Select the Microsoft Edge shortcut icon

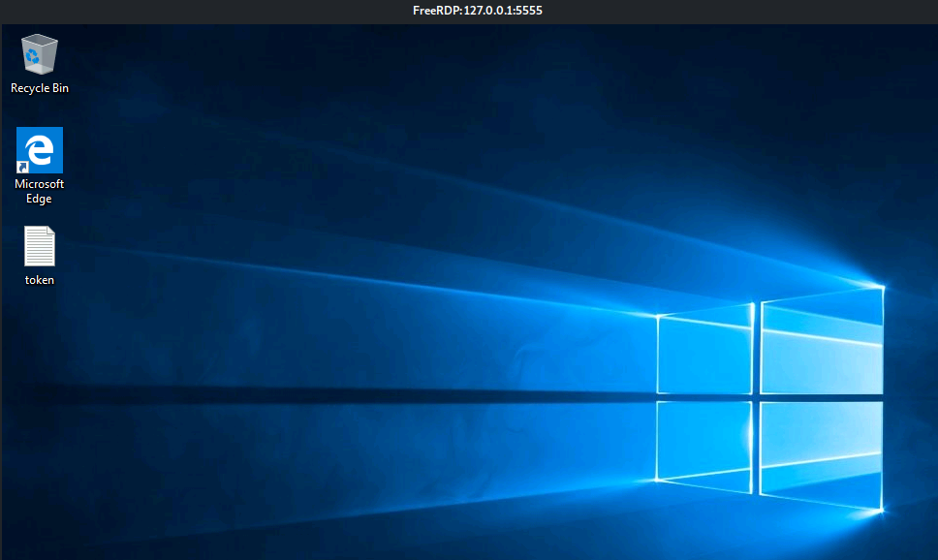(x=40, y=150)
